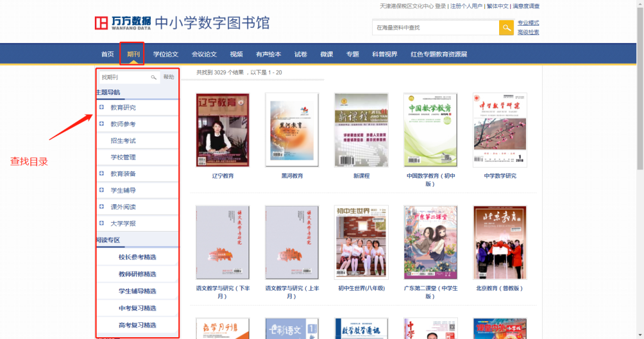Click the 登录 link at top
This screenshot has height=339, width=644.
[440, 6]
